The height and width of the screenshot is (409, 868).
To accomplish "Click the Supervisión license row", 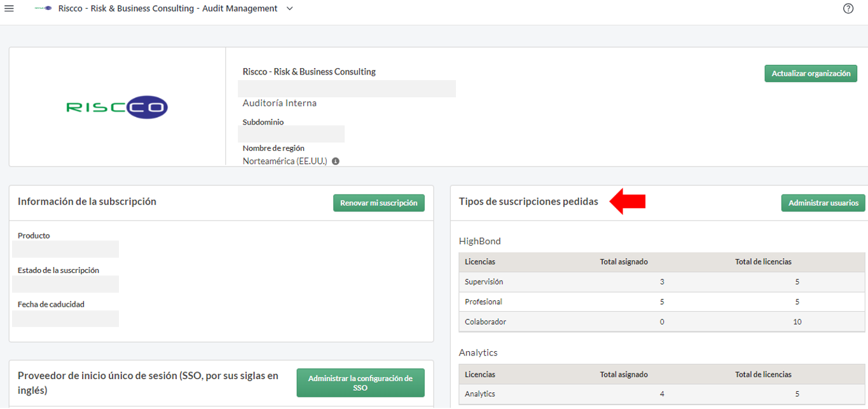I will 662,282.
